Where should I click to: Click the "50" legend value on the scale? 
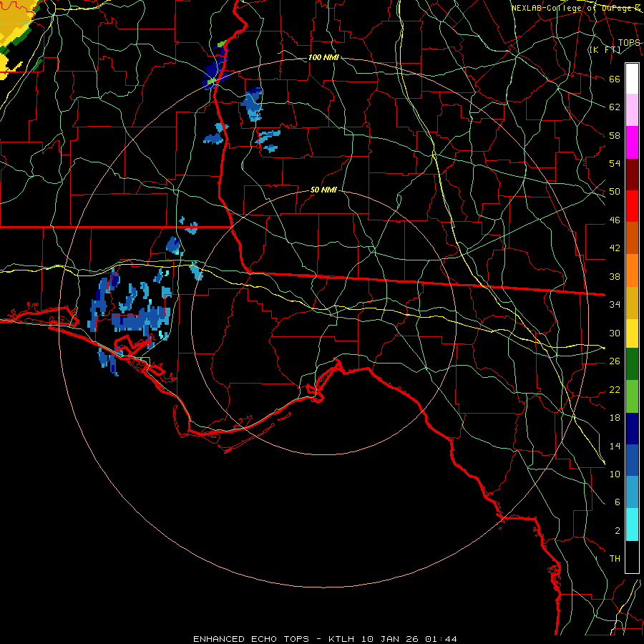(x=615, y=192)
